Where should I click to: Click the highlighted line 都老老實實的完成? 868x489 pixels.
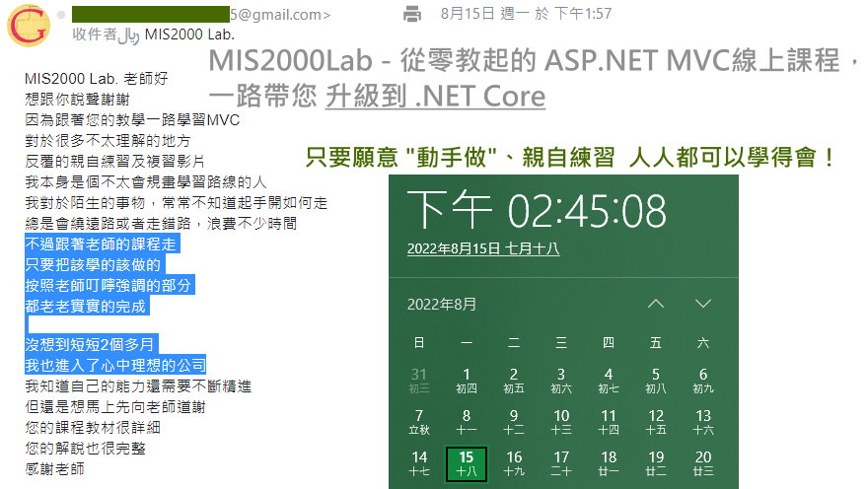pyautogui.click(x=87, y=306)
